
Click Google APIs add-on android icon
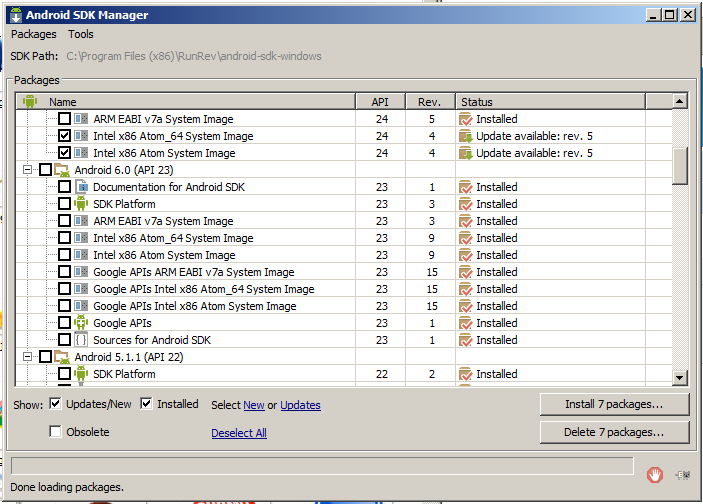(81, 323)
